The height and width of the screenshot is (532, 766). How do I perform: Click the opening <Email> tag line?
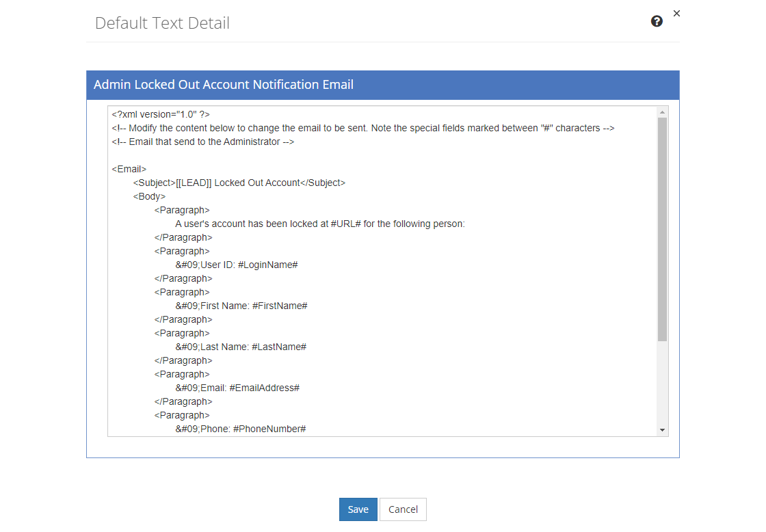[129, 169]
